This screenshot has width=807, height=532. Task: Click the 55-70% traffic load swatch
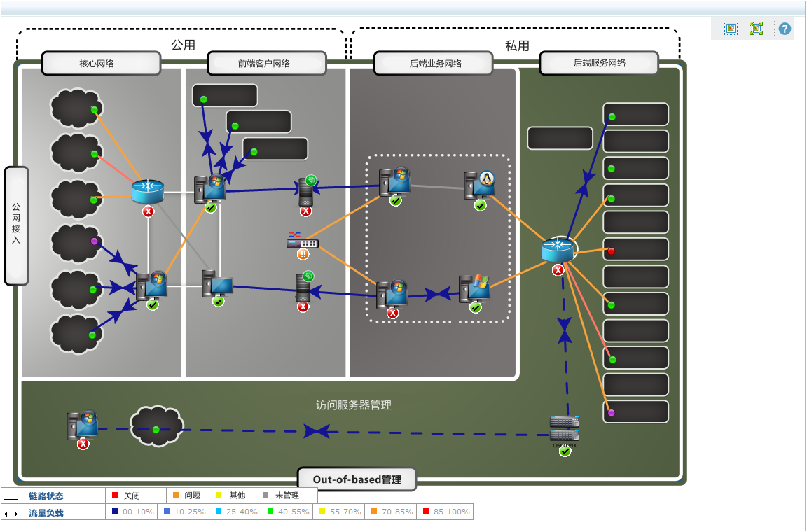322,511
